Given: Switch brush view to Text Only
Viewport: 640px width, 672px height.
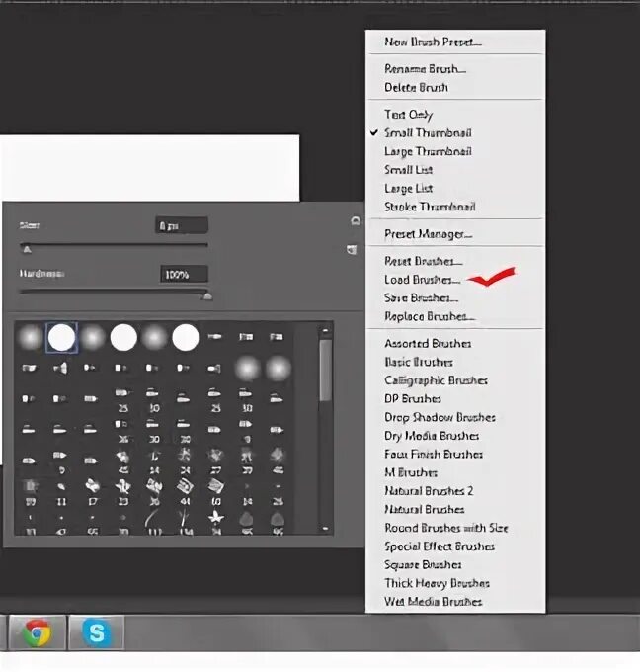Looking at the screenshot, I should [408, 115].
